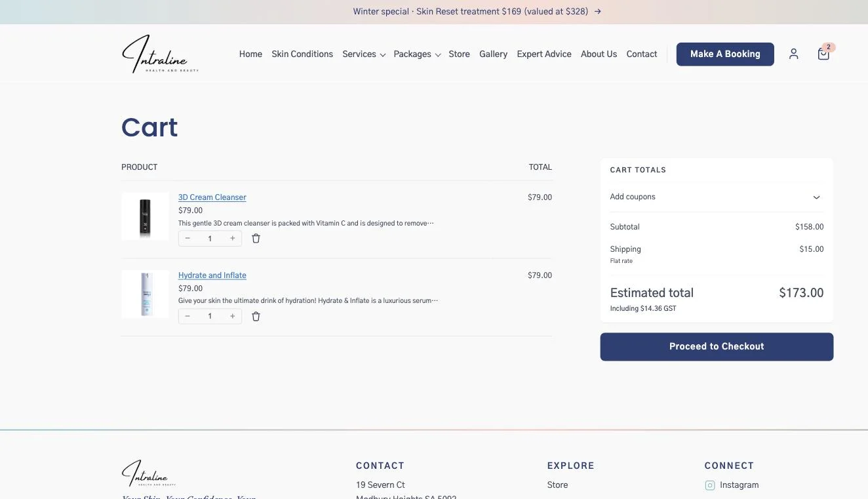Screen dimensions: 868x499
Task: Click the Intraline logo in footer
Action: pyautogui.click(x=149, y=473)
